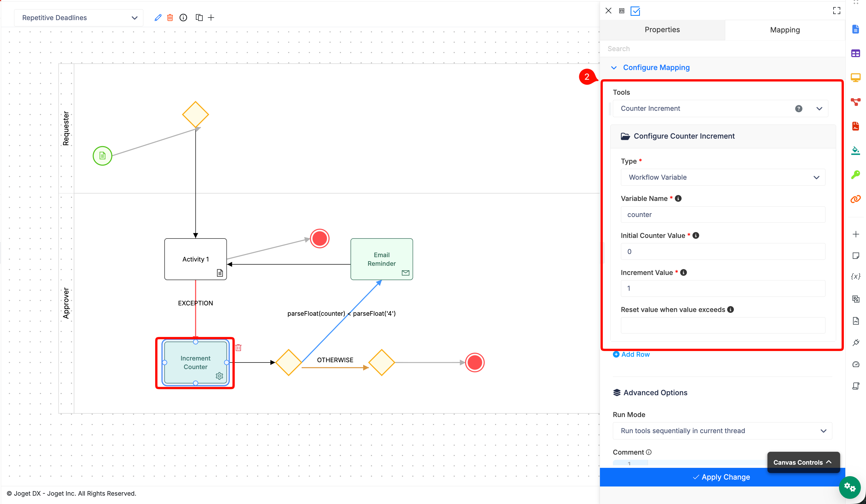Image resolution: width=866 pixels, height=504 pixels.
Task: Open the Type Workflow Variable dropdown
Action: click(723, 177)
